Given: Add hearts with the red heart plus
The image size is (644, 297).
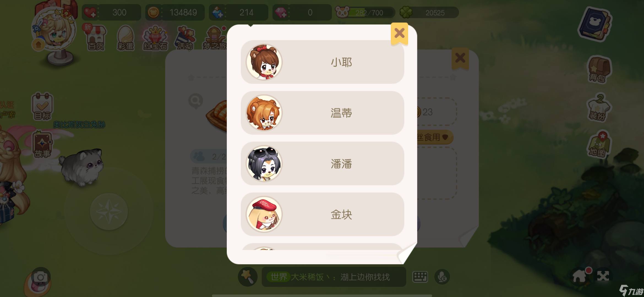Looking at the screenshot, I should pyautogui.click(x=90, y=12).
